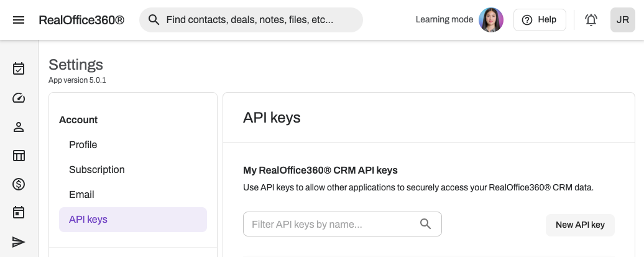Click the Help button
Viewport: 644px width, 257px height.
tap(540, 20)
